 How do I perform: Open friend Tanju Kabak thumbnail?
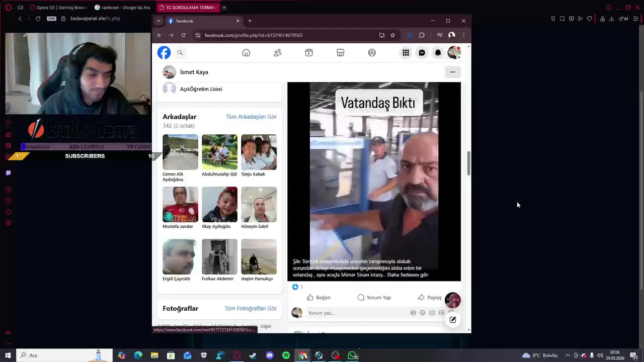coord(259,152)
